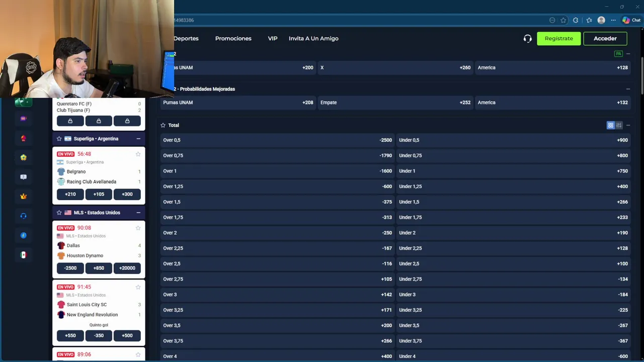Click the Registrate button
This screenshot has width=644, height=362.
click(558, 38)
